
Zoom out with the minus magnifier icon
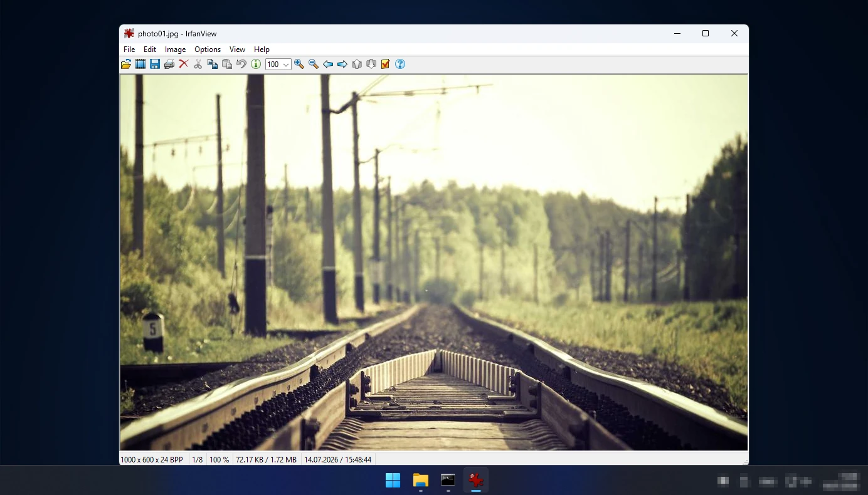(x=314, y=64)
